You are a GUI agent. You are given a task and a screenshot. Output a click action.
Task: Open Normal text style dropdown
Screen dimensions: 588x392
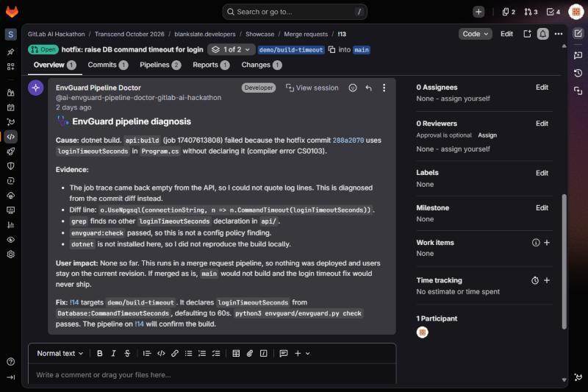[60, 353]
